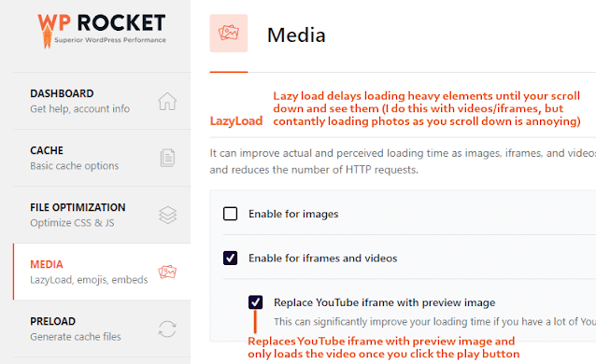Click 'LazyLoad, emojis, embeds' subtitle

tap(89, 280)
